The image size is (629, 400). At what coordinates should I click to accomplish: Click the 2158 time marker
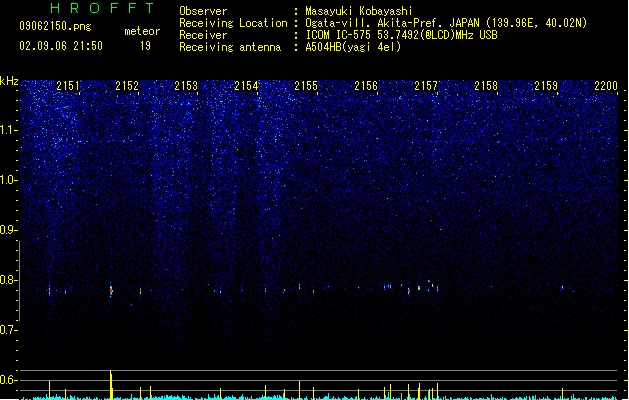(x=486, y=86)
